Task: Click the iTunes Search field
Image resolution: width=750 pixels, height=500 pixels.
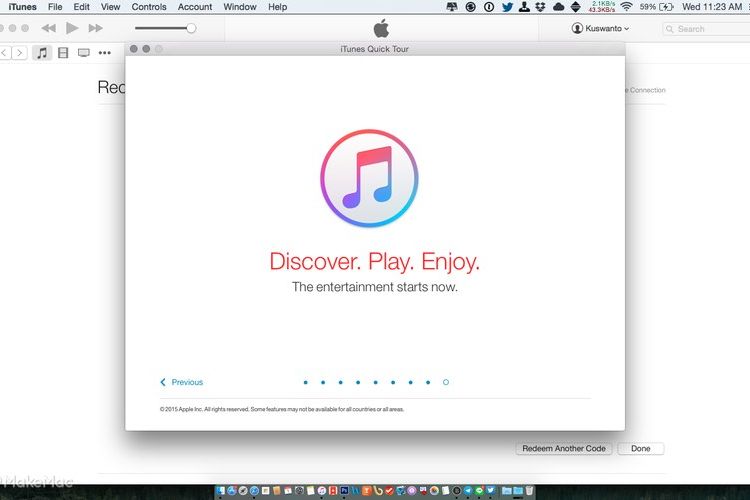Action: point(706,29)
